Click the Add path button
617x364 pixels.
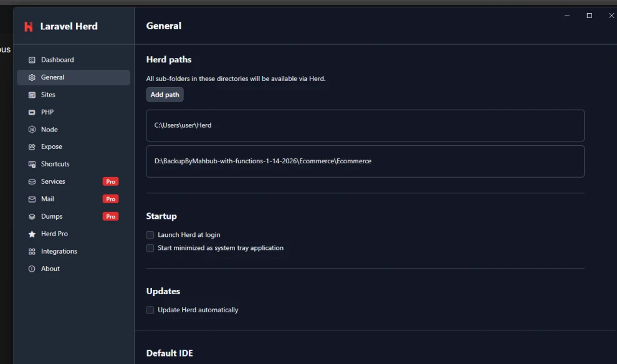[165, 95]
